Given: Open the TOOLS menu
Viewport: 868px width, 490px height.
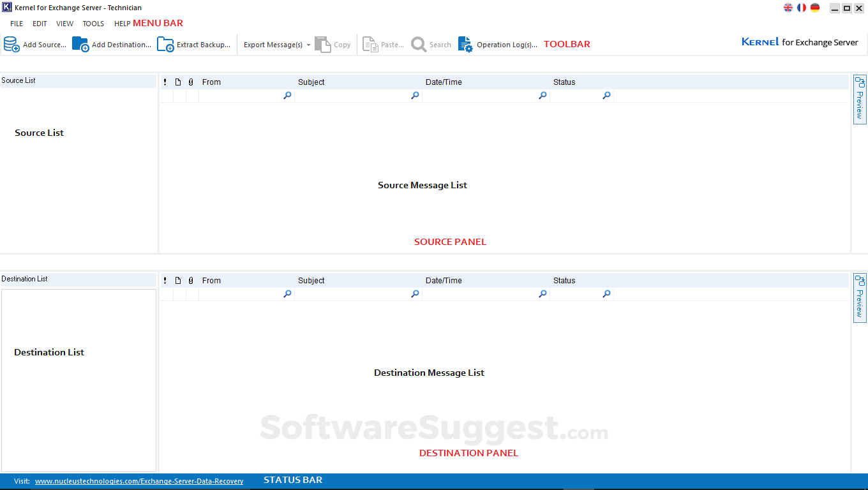Looking at the screenshot, I should 93,24.
